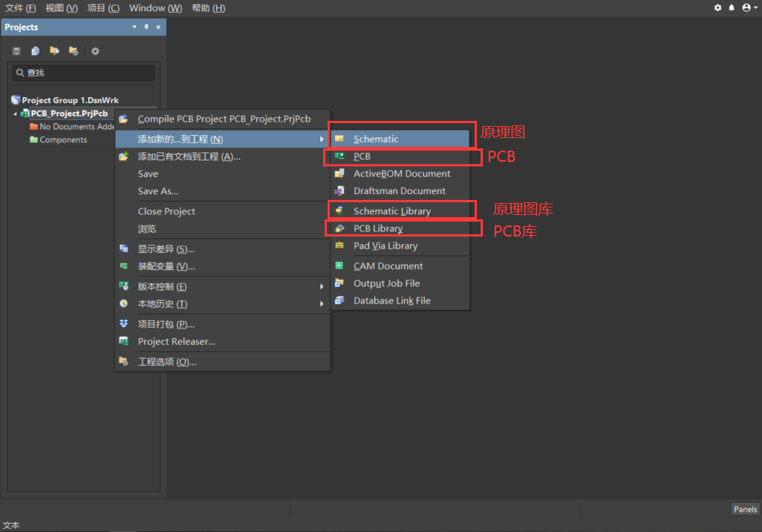The width and height of the screenshot is (762, 532).
Task: Click the Output Job File icon
Action: point(340,284)
